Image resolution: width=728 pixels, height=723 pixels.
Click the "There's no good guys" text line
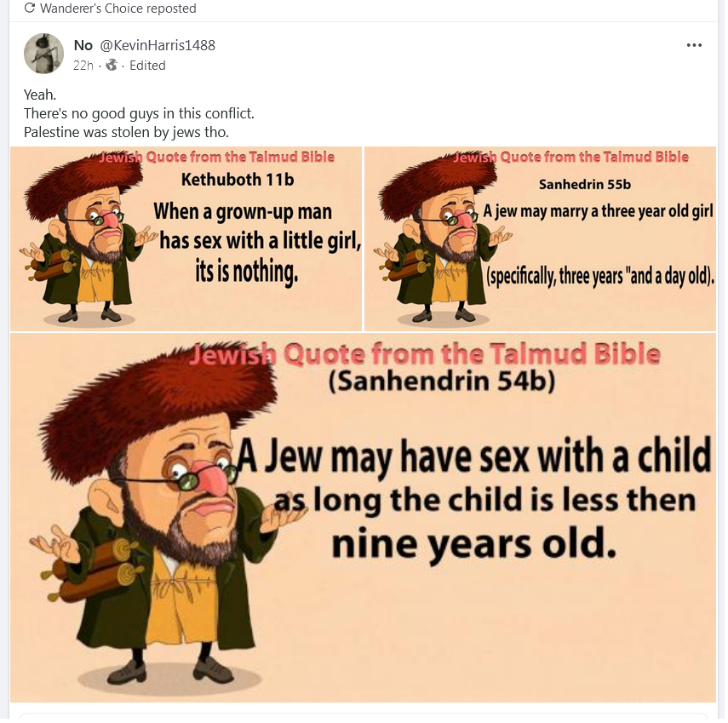[x=139, y=113]
